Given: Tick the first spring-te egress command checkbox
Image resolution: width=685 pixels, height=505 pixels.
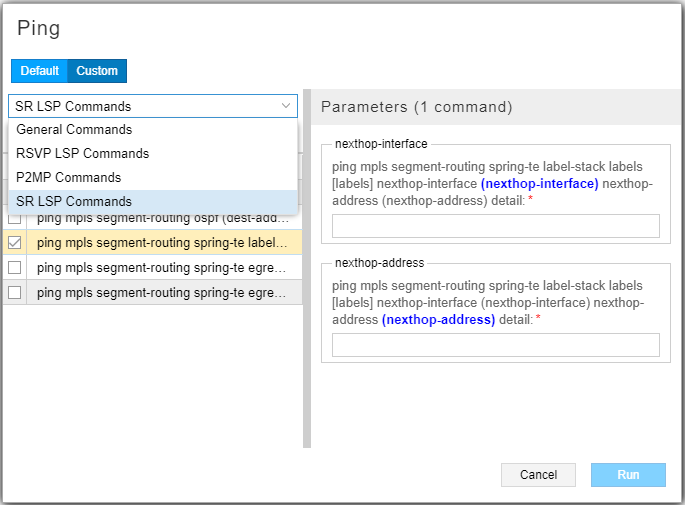Looking at the screenshot, I should (x=15, y=267).
